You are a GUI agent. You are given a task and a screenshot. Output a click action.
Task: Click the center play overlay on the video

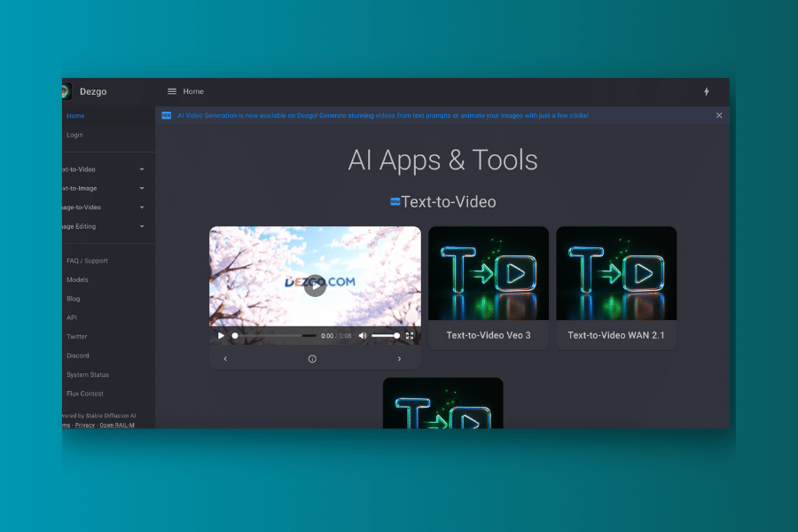coord(315,286)
